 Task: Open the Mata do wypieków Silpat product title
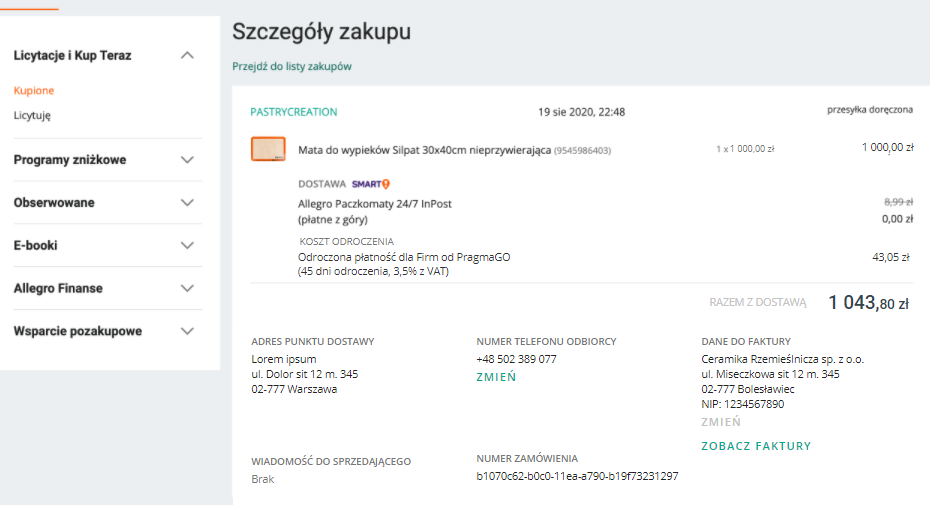(425, 150)
